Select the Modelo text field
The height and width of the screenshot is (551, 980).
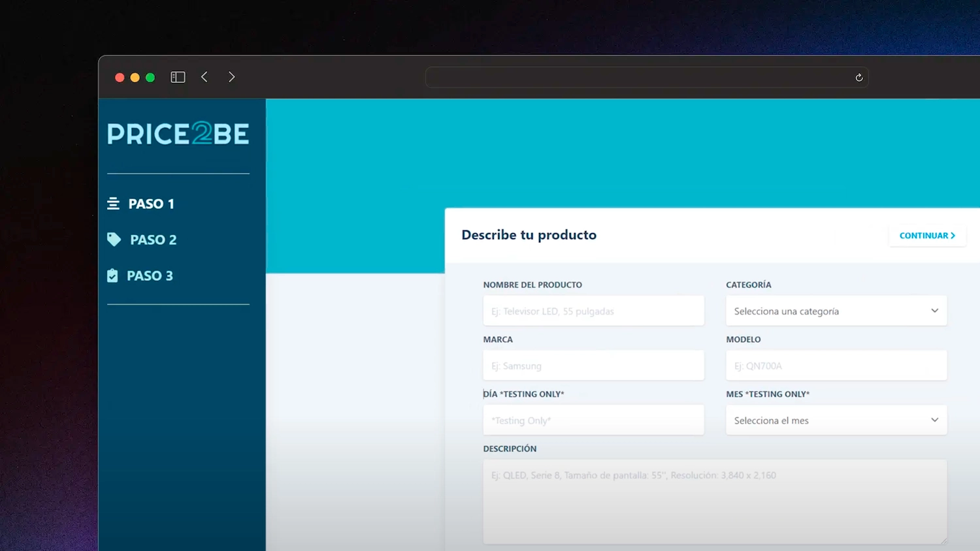point(836,366)
